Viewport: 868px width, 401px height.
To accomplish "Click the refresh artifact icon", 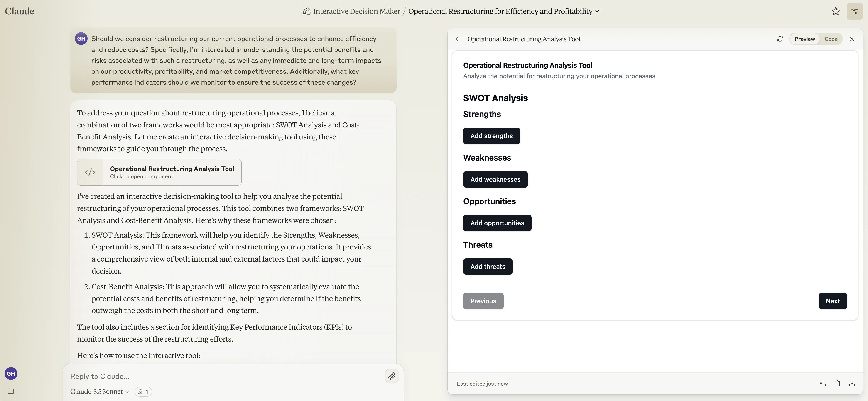I will coord(780,39).
